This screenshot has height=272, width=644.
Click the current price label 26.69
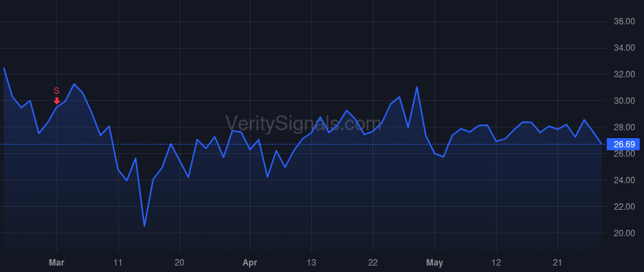pos(623,144)
